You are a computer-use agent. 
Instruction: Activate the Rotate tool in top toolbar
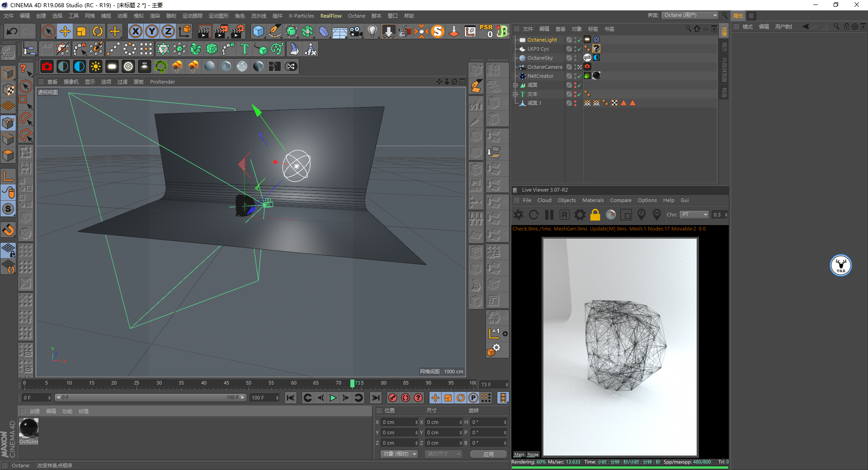point(98,31)
